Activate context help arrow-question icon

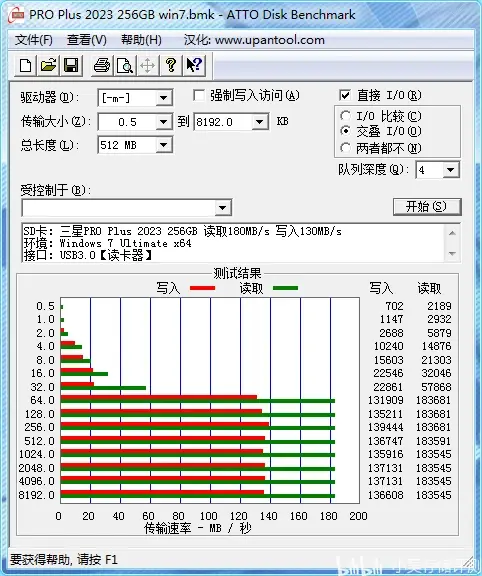click(194, 65)
